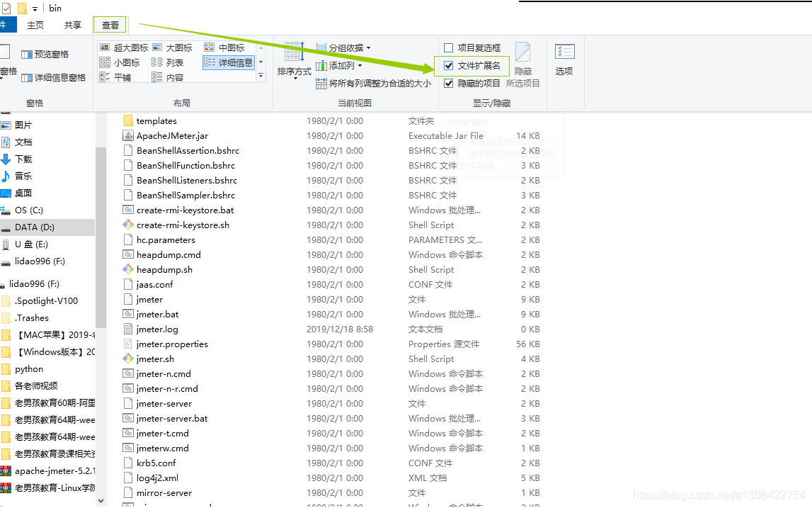Click the create-rmi-keystore.sh script icon
Viewport: 812px width, 508px height.
(x=128, y=225)
